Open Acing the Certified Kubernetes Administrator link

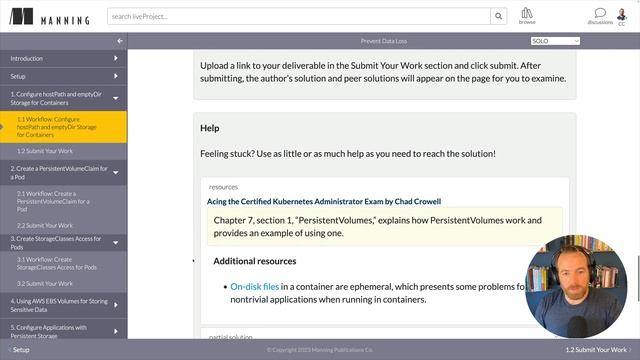click(324, 201)
